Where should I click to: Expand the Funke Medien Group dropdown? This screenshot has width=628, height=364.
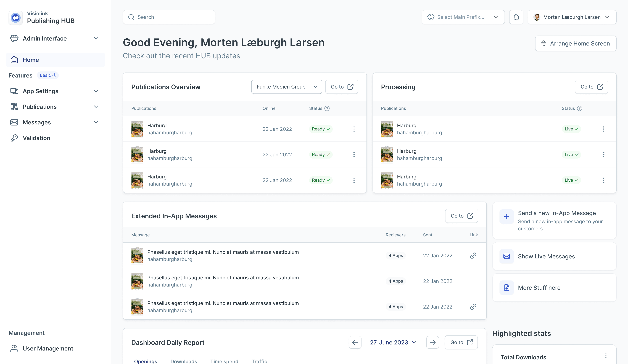(x=287, y=87)
